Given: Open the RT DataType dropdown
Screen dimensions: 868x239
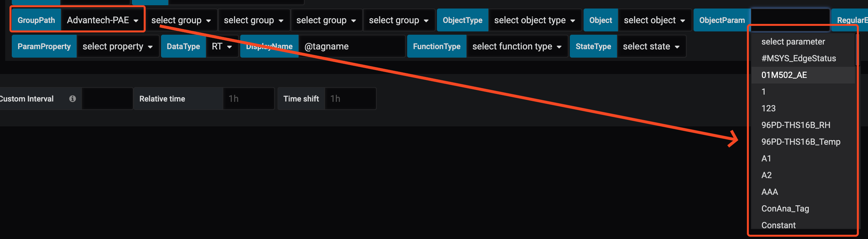Looking at the screenshot, I should tap(222, 46).
